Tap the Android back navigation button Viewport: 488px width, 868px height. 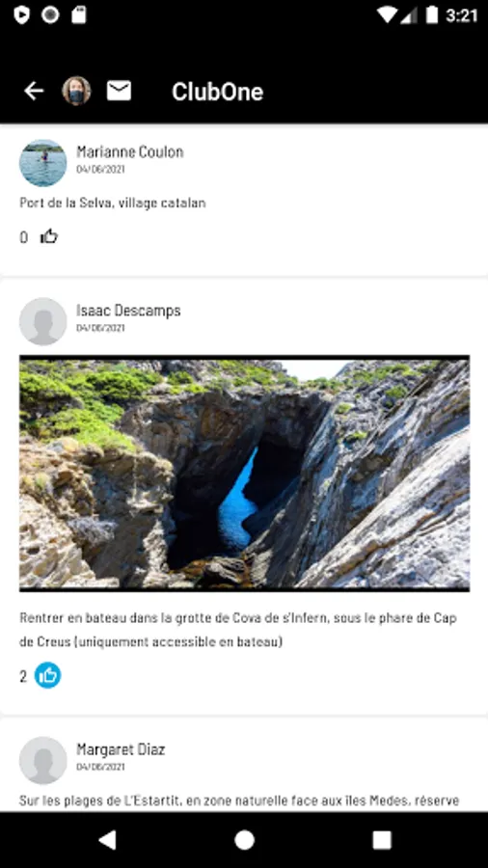(x=107, y=840)
